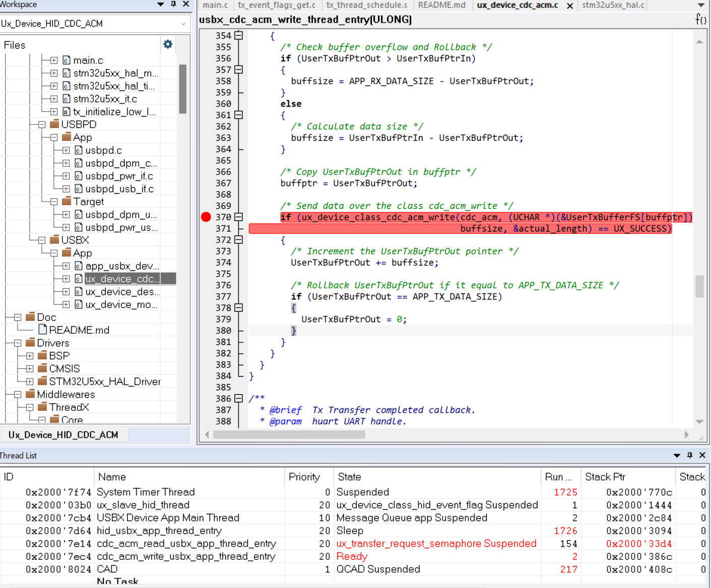The image size is (711, 588).
Task: Click the editor's vertical scrollbar
Action: click(699, 285)
